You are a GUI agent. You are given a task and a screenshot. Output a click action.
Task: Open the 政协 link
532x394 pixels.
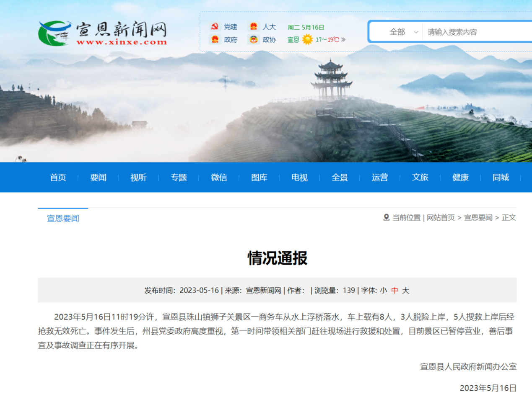(269, 40)
